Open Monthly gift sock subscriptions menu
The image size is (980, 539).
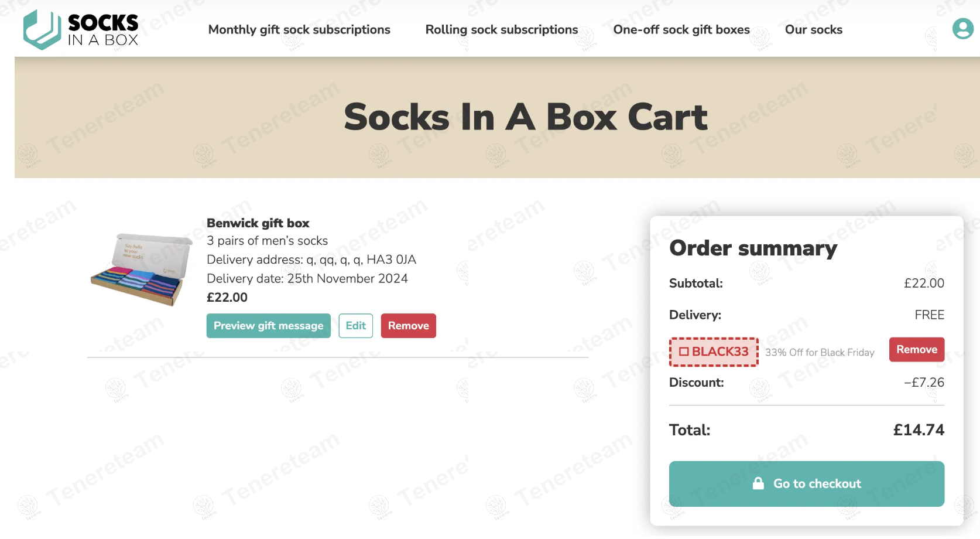click(x=299, y=29)
